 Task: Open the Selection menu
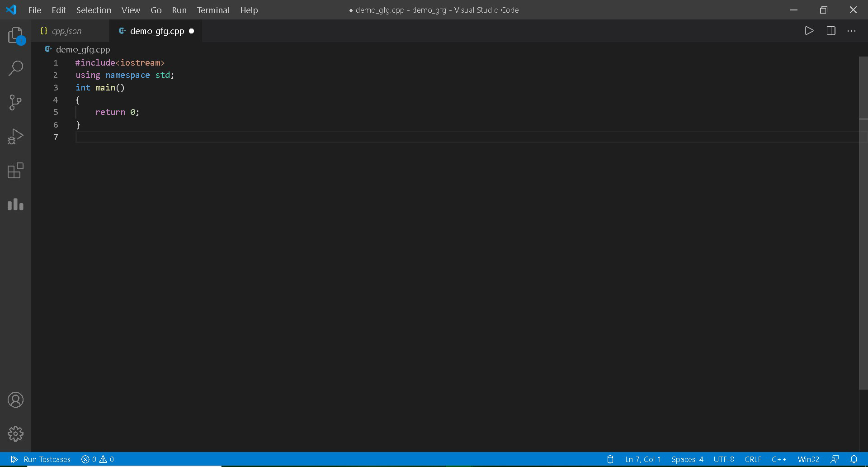click(x=94, y=10)
